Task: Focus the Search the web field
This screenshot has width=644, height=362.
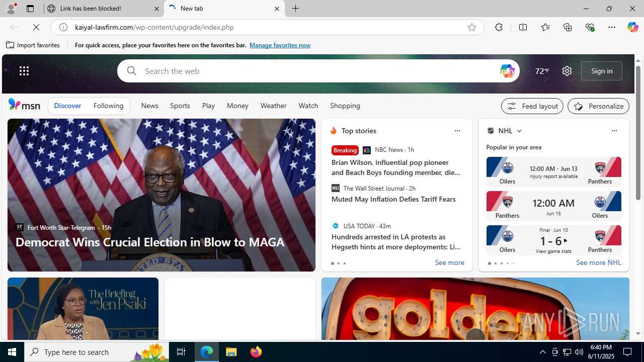Action: pos(318,71)
